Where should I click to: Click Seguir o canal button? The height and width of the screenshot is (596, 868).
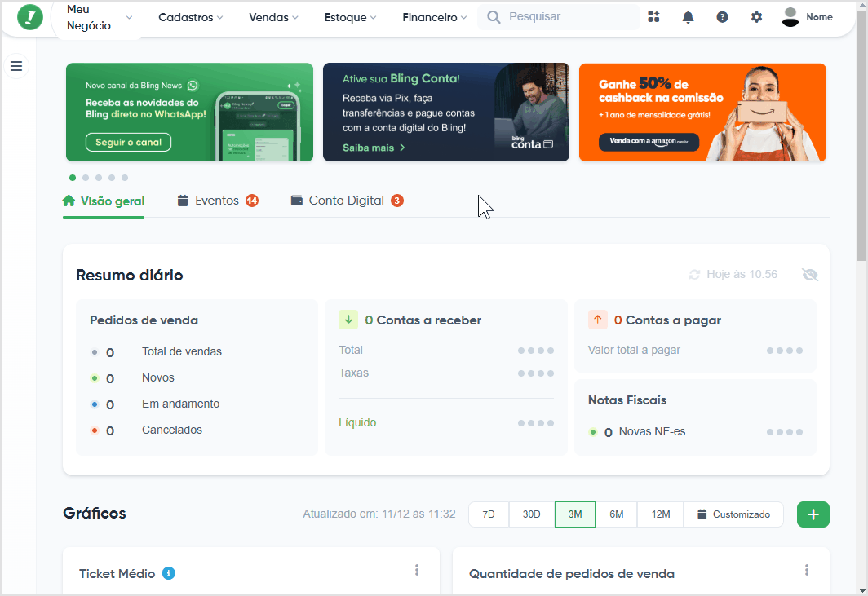pyautogui.click(x=128, y=142)
